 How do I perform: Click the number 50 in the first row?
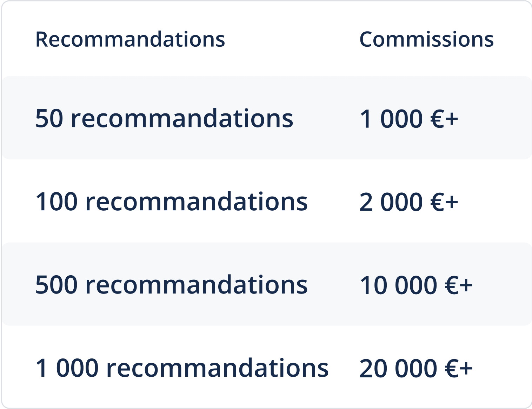pos(49,119)
